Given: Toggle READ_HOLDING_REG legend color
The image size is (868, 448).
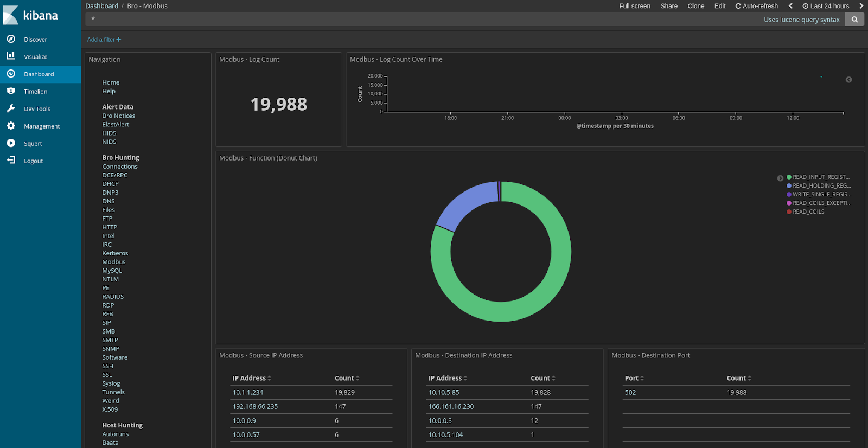Looking at the screenshot, I should tap(789, 185).
